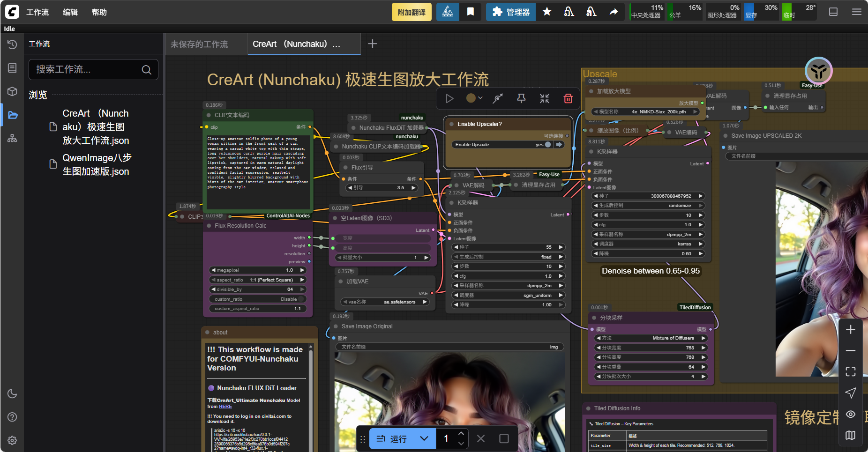The width and height of the screenshot is (868, 452).
Task: Delete selection with the red trash icon
Action: 568,99
